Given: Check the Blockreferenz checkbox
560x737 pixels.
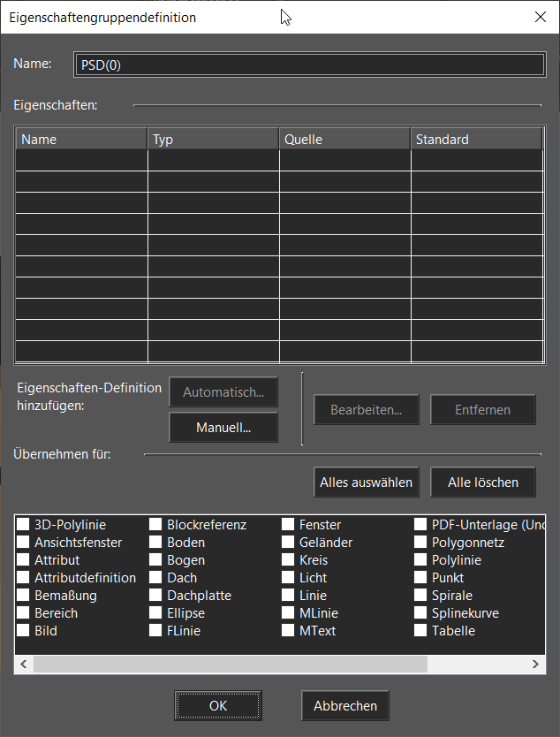Looking at the screenshot, I should (156, 525).
